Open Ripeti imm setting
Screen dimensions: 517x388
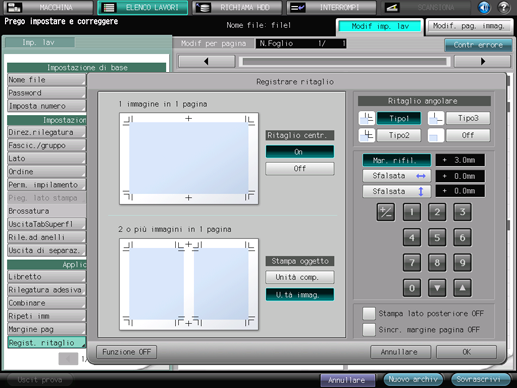click(46, 316)
